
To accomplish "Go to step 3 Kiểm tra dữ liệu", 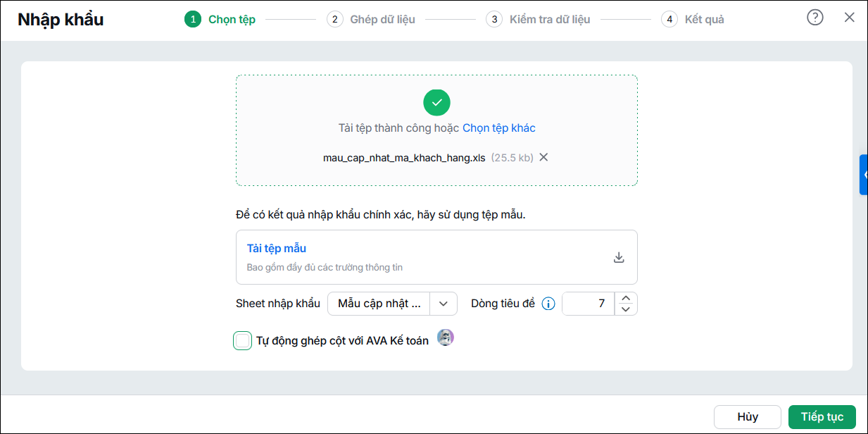I will coord(538,19).
